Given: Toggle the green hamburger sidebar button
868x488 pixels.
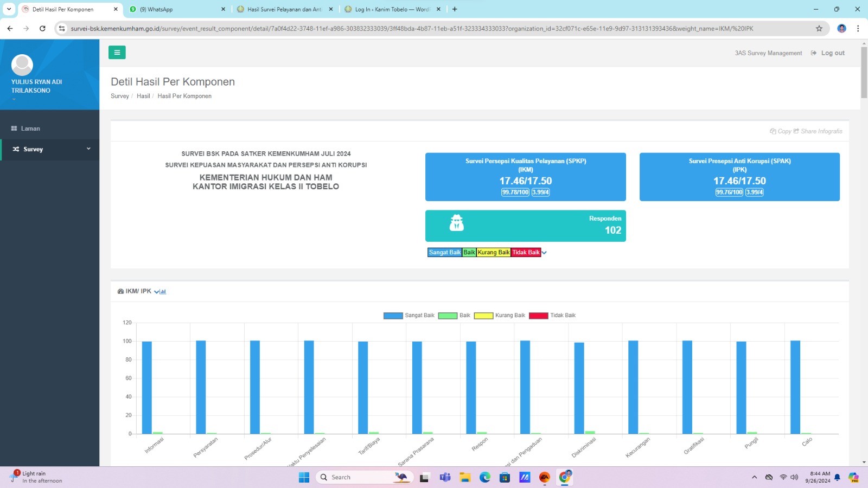Looking at the screenshot, I should click(117, 53).
